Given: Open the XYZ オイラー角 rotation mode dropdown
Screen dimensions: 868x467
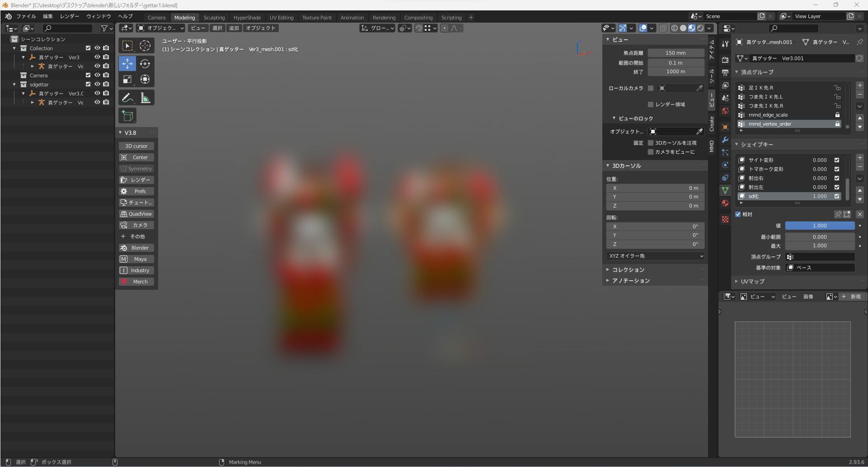Looking at the screenshot, I should click(655, 256).
